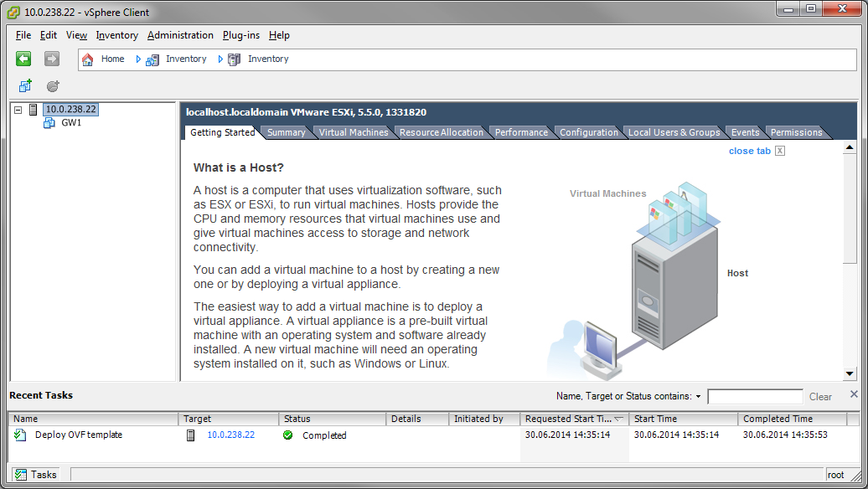Click the Completed status text
Viewport: 868px width, 489px height.
[324, 435]
